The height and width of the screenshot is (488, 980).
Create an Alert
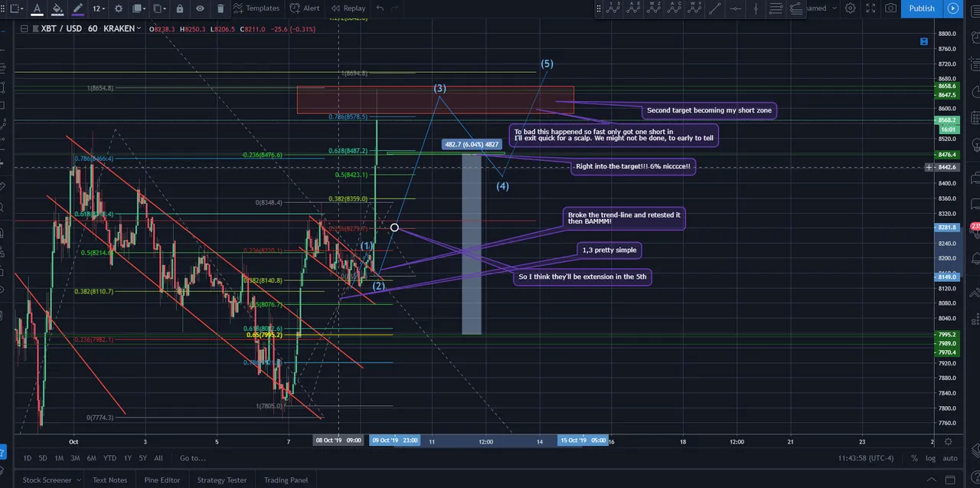click(x=305, y=8)
